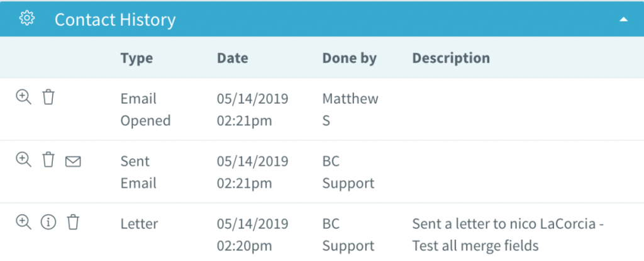The width and height of the screenshot is (644, 261).
Task: Sort by Done by column header
Action: [350, 58]
